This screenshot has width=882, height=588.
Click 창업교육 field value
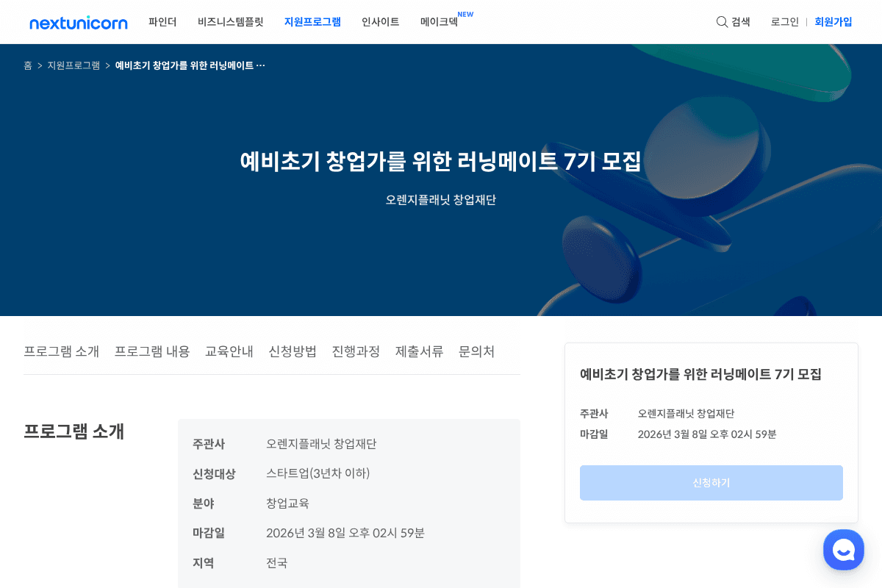(287, 503)
